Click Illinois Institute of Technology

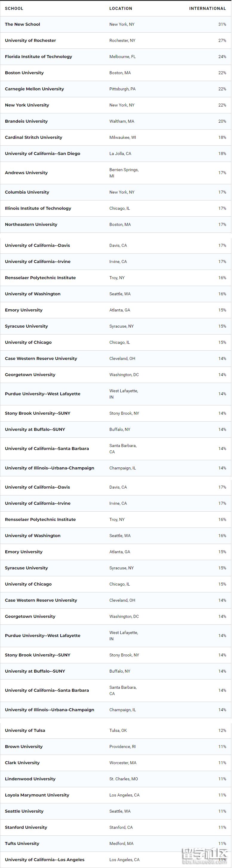(38, 208)
